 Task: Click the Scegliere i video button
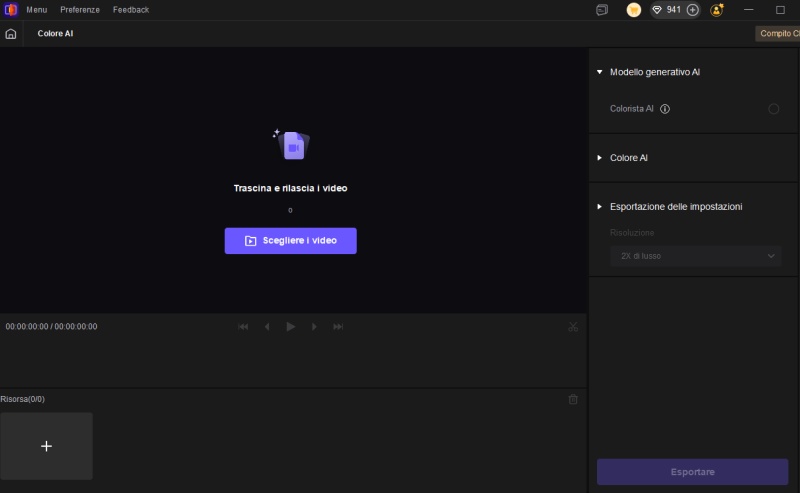(290, 241)
